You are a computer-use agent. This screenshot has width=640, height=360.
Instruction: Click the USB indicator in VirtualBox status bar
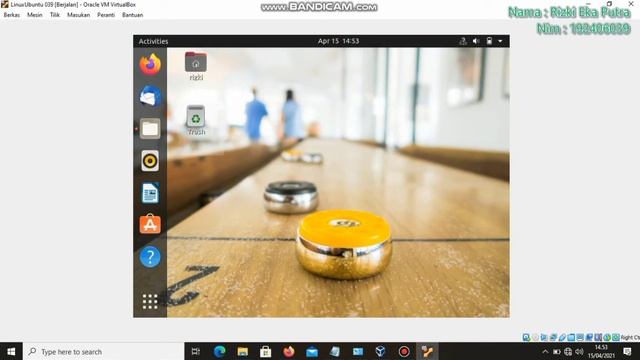point(562,337)
